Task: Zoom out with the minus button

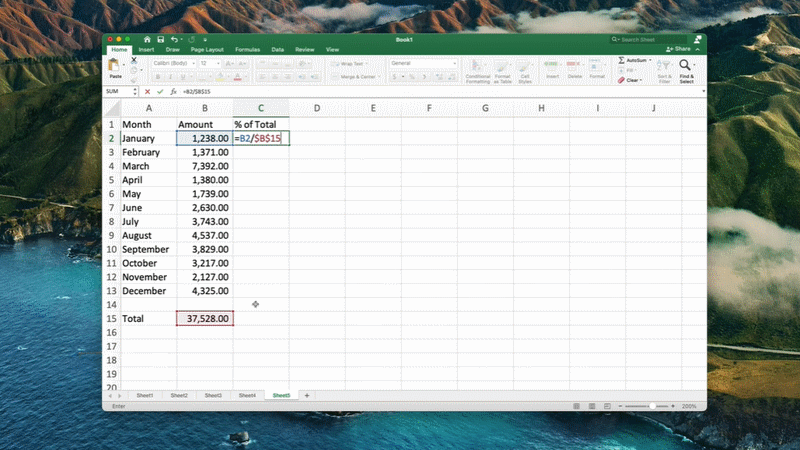Action: 620,406
